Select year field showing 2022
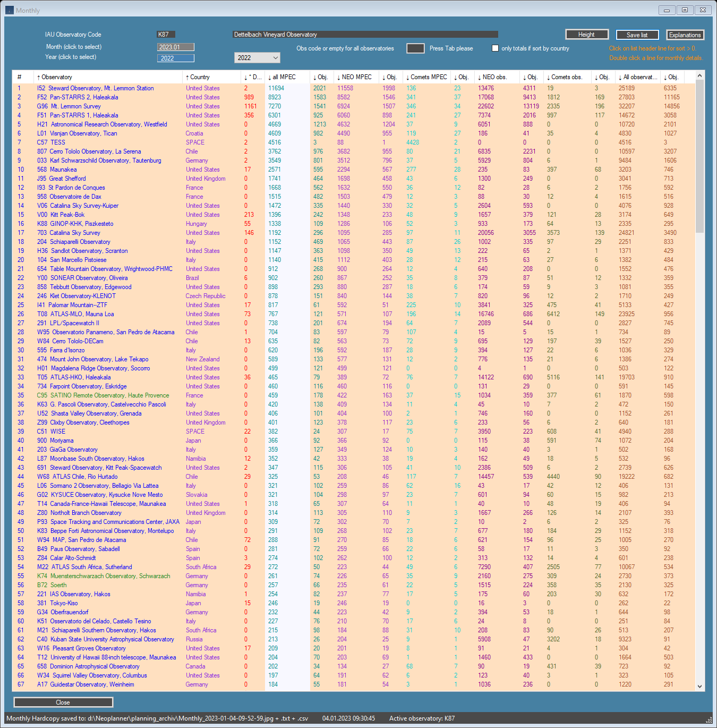 click(176, 58)
